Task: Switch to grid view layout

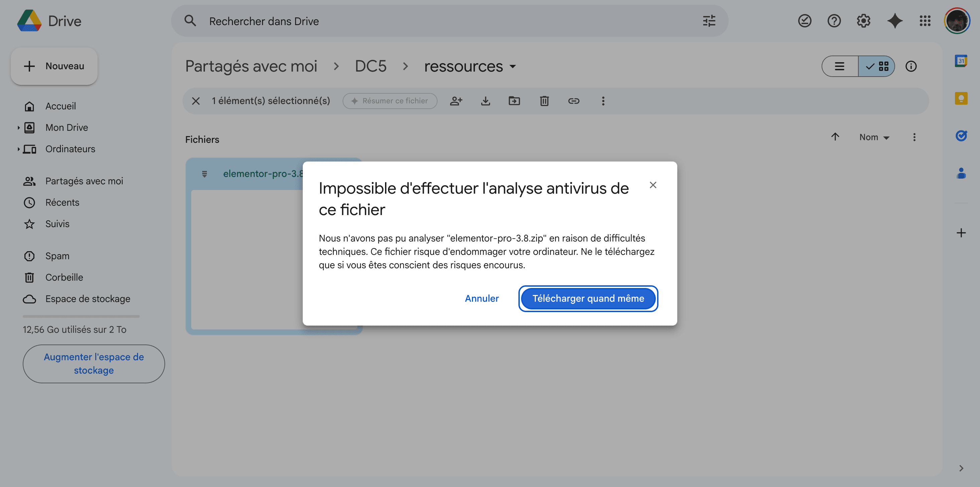Action: click(x=876, y=66)
